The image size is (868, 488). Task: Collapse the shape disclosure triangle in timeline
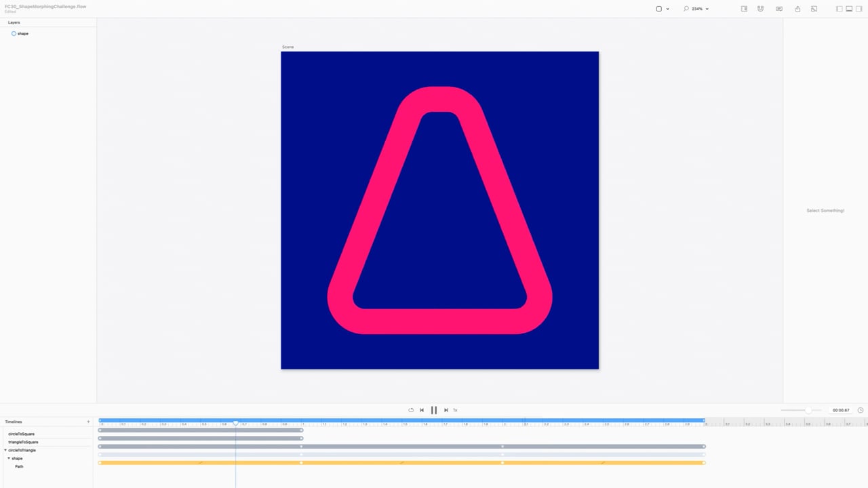click(x=9, y=458)
